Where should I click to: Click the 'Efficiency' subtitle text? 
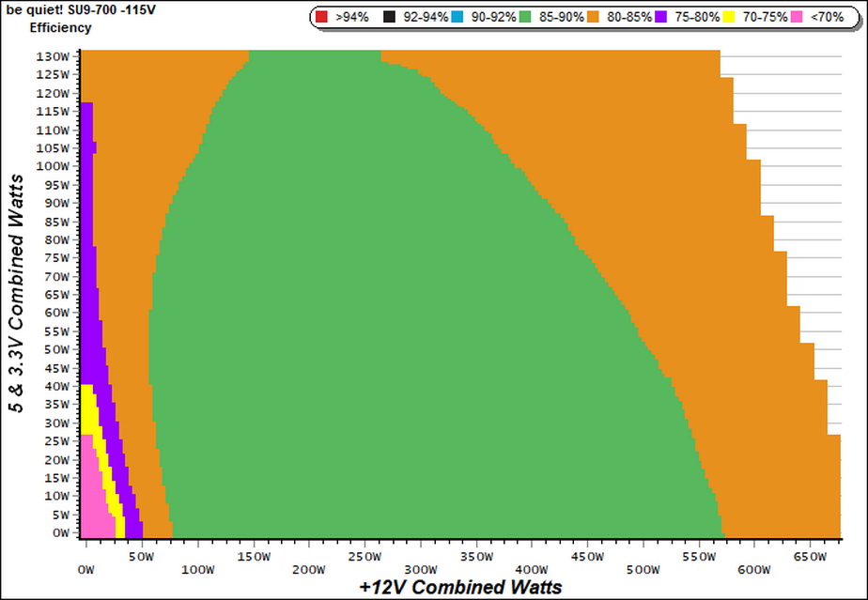click(x=60, y=27)
